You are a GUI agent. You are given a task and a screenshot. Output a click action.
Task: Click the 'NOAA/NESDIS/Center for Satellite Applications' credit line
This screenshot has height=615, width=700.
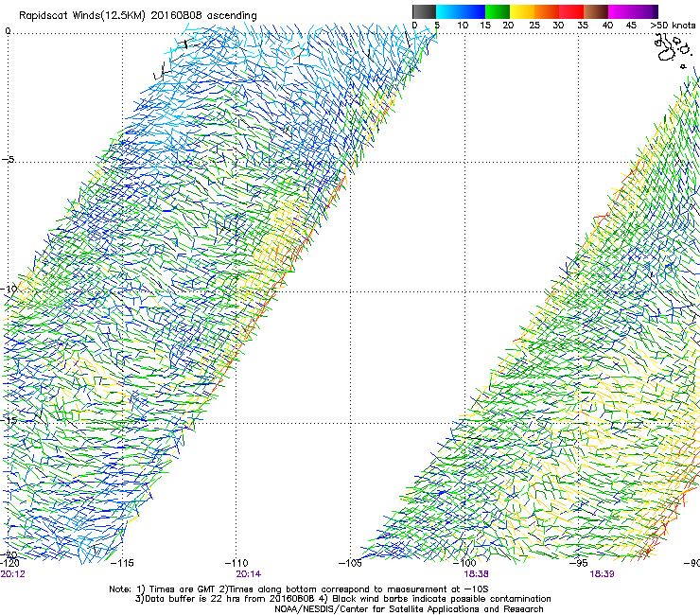click(x=409, y=609)
